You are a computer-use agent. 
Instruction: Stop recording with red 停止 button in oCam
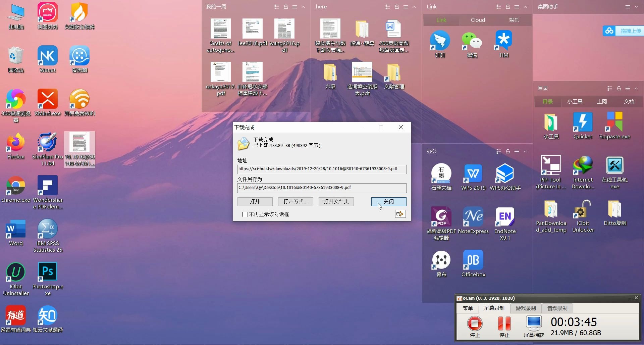(475, 327)
